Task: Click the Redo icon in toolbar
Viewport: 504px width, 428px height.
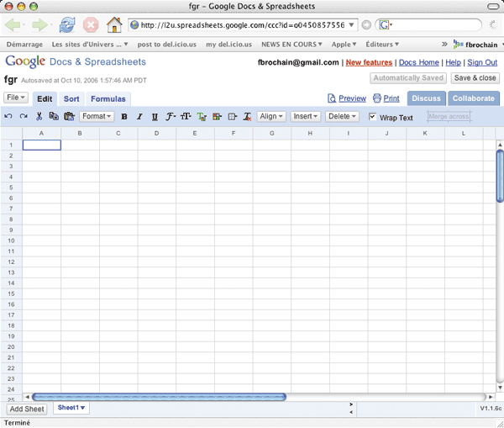Action: 24,117
